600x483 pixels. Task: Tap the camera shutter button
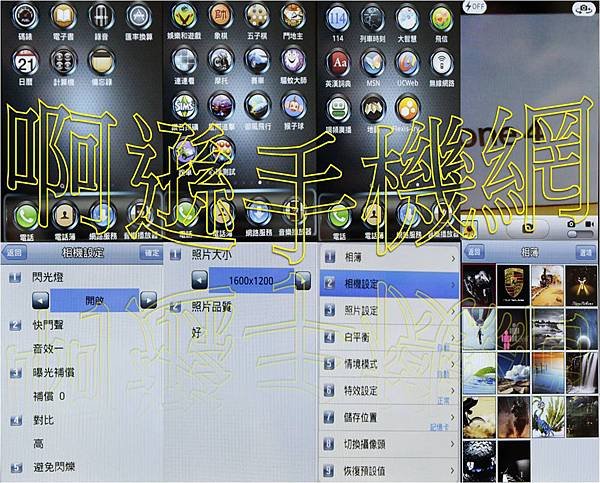pyautogui.click(x=528, y=228)
